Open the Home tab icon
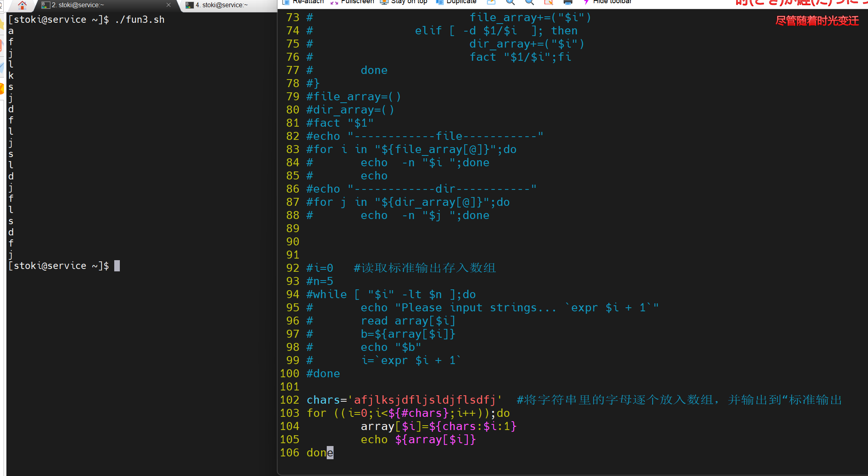The image size is (868, 476). coord(22,5)
